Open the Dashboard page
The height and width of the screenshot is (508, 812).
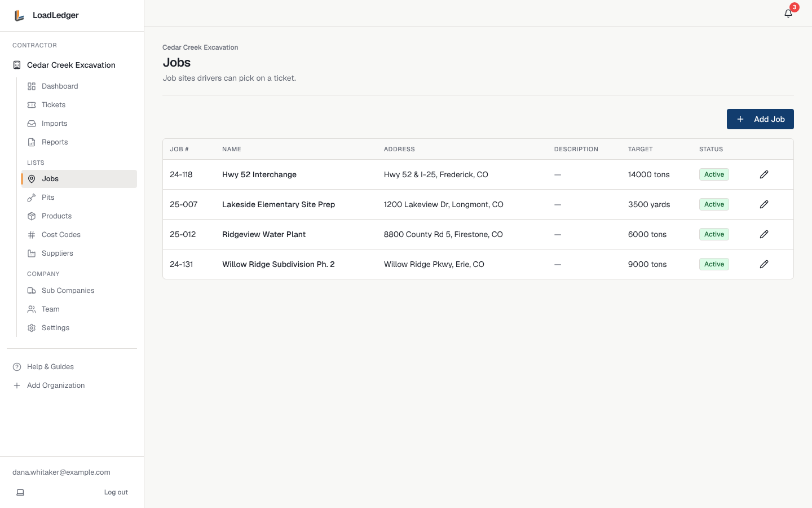pyautogui.click(x=79, y=86)
